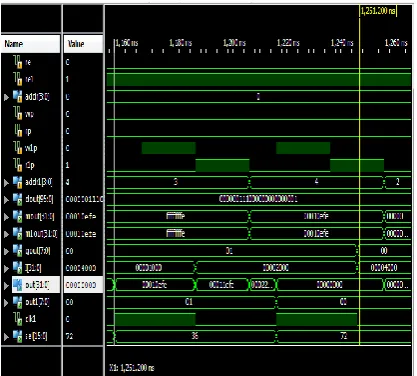Expand the out[31:0] bus
417x376 pixels.
pos(7,285)
